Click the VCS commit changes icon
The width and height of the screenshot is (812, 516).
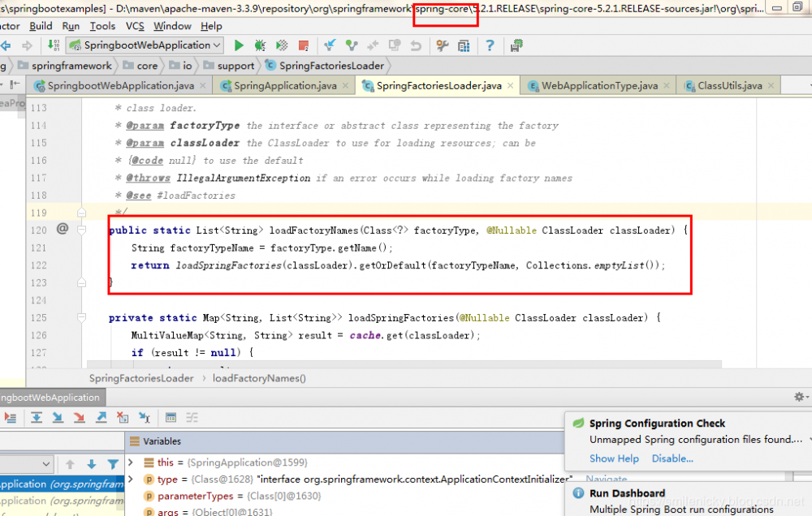pos(352,45)
